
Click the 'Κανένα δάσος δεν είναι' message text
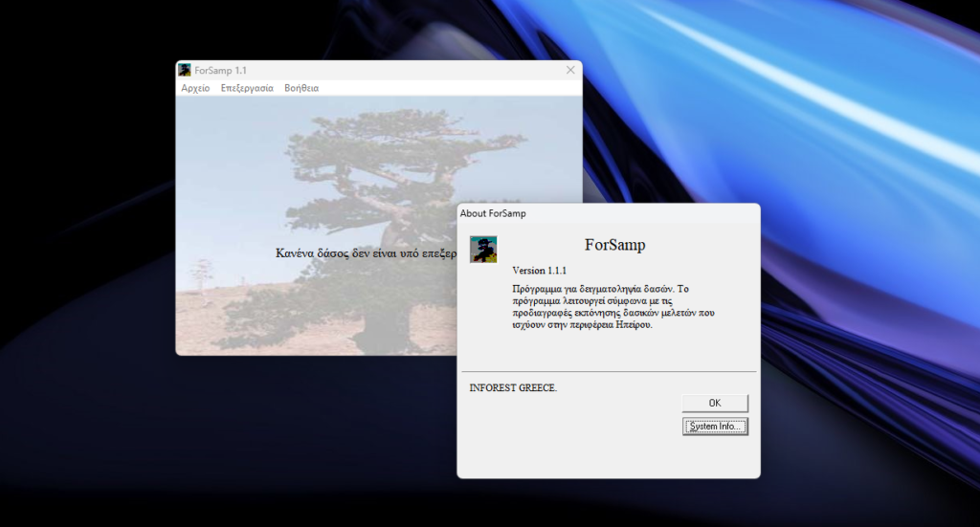click(x=367, y=253)
